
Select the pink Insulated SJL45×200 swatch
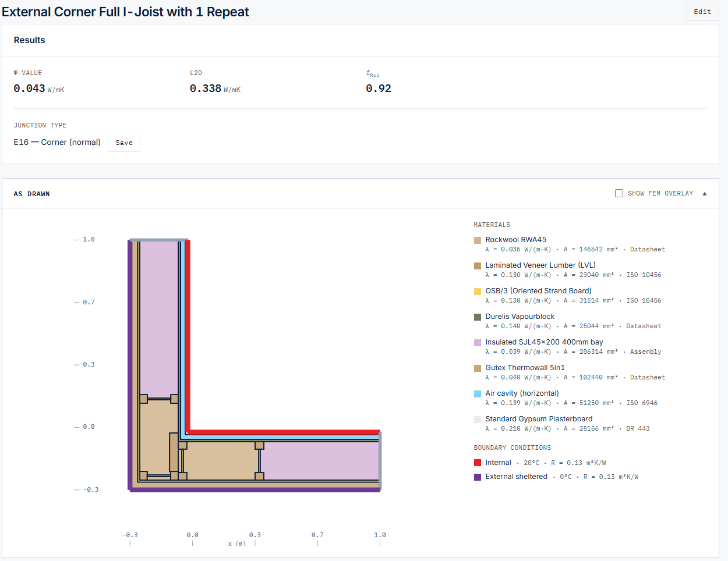(x=478, y=343)
